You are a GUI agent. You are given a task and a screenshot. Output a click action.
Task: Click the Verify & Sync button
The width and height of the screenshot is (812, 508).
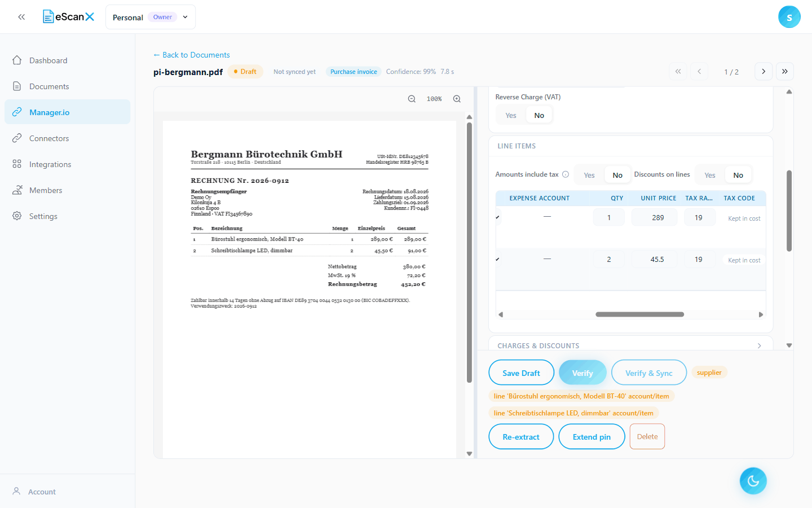click(649, 373)
